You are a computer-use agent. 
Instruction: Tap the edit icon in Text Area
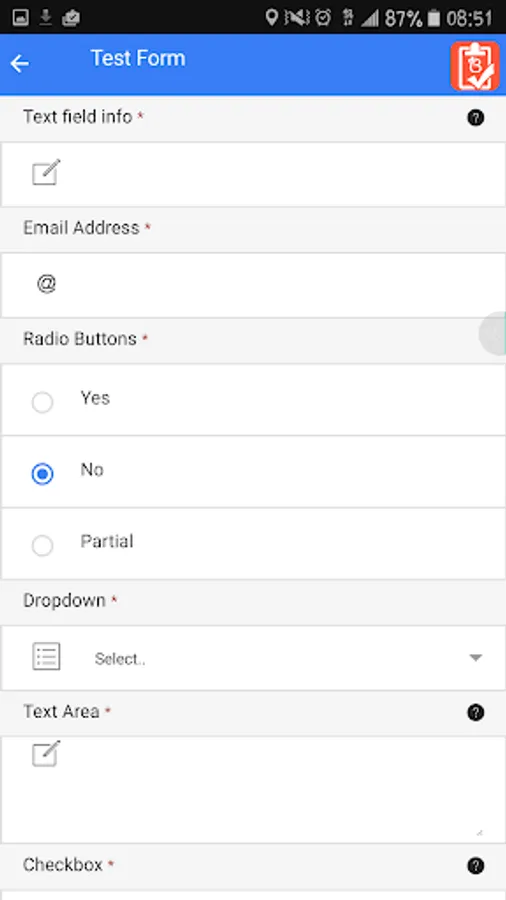(x=46, y=754)
